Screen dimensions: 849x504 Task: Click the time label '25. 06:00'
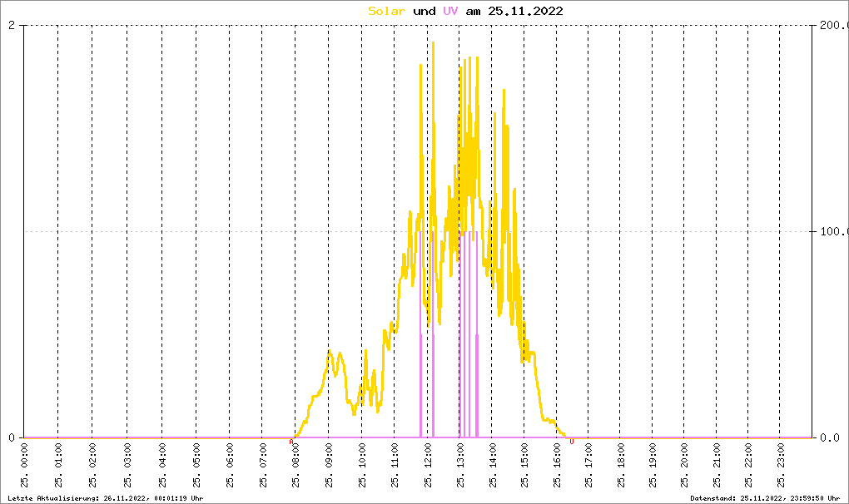tap(230, 466)
